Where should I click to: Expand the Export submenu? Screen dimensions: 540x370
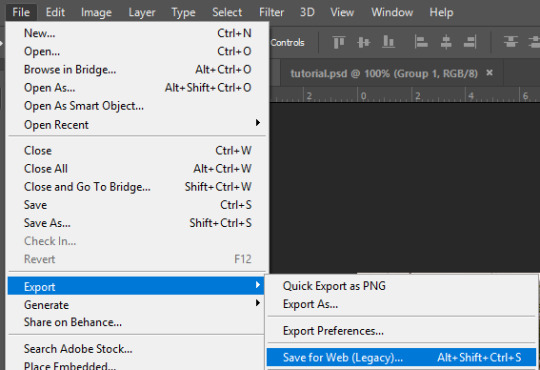(x=136, y=286)
